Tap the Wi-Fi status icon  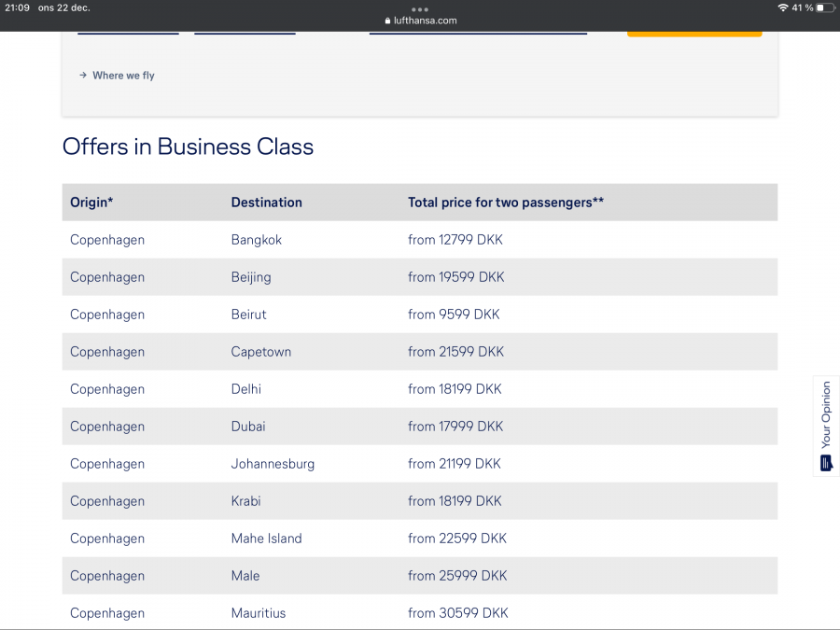click(781, 7)
